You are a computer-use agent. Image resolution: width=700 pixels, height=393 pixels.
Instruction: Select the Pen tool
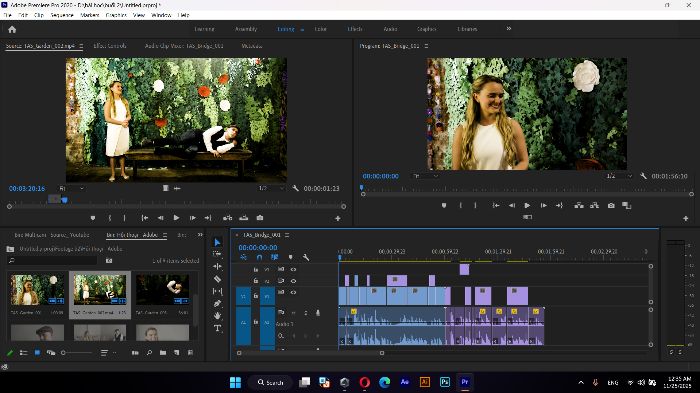[217, 304]
